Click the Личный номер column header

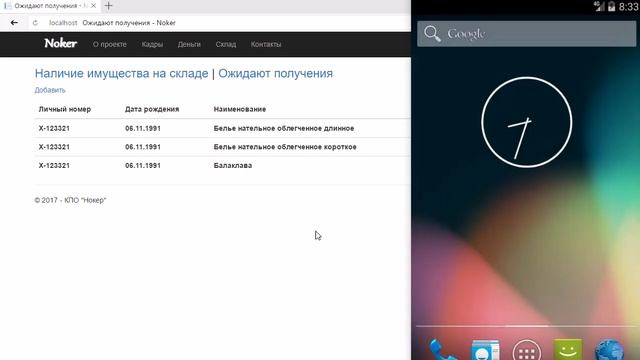point(64,109)
